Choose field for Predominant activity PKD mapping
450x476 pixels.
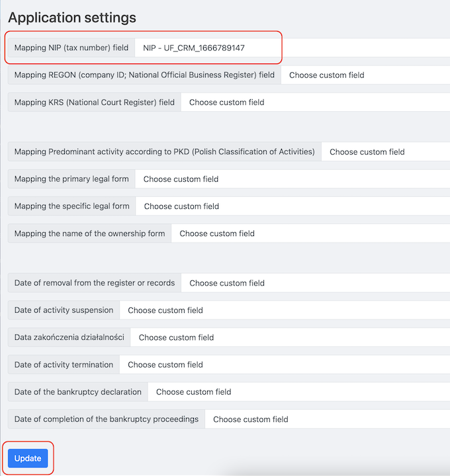click(x=385, y=152)
